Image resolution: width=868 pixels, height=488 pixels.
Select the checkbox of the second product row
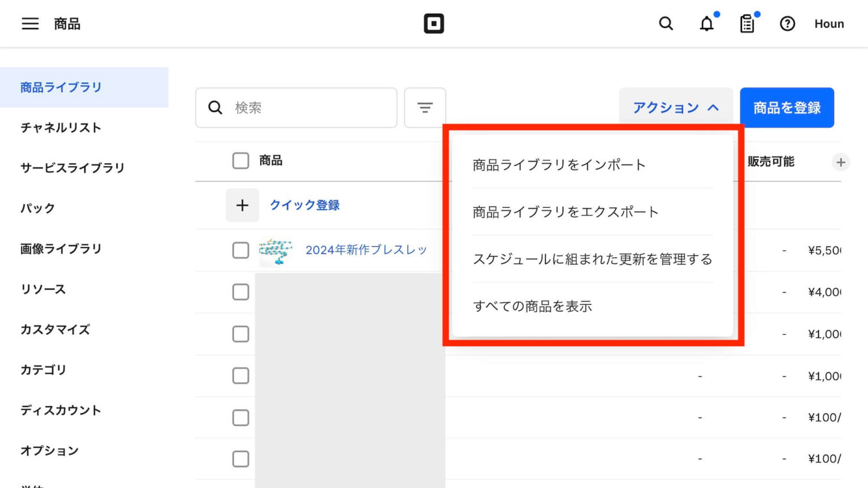[240, 292]
